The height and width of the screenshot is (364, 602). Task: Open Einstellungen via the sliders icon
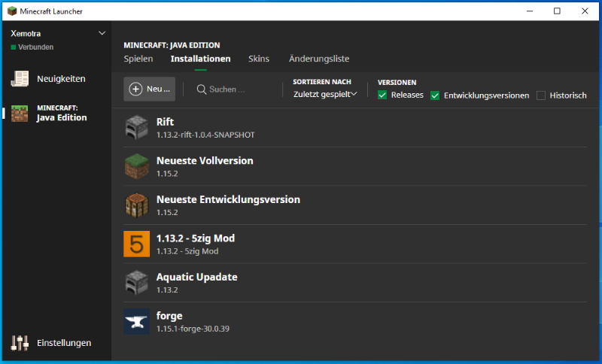pyautogui.click(x=20, y=343)
